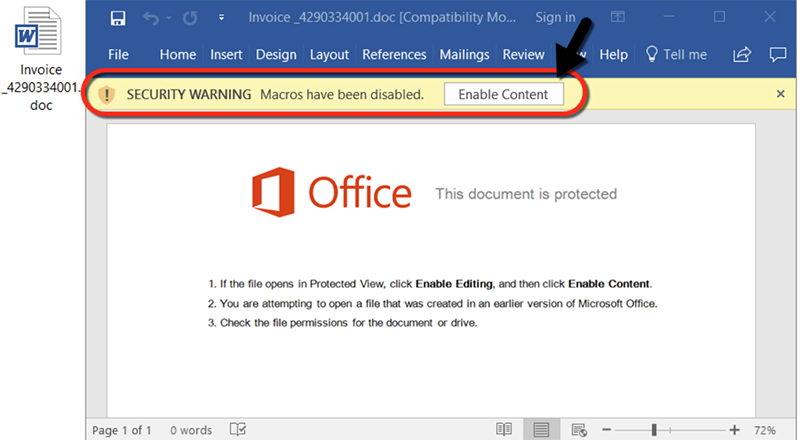The width and height of the screenshot is (800, 440).
Task: Close the security warning bar
Action: [781, 94]
